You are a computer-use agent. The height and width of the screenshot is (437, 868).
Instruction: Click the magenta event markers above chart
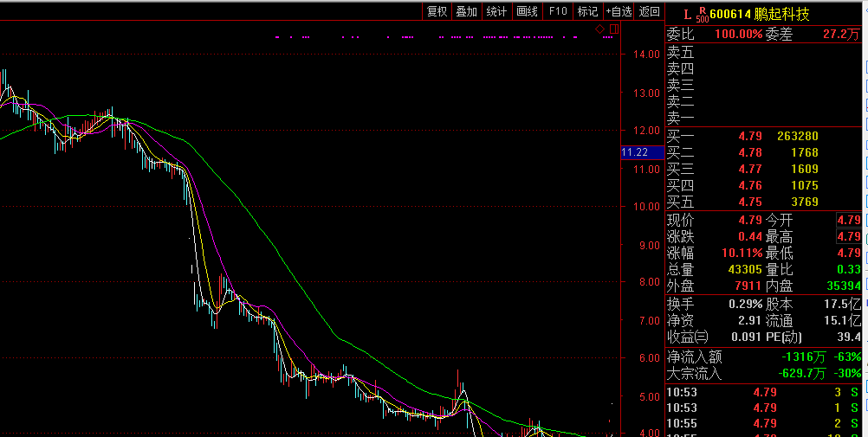pos(444,37)
